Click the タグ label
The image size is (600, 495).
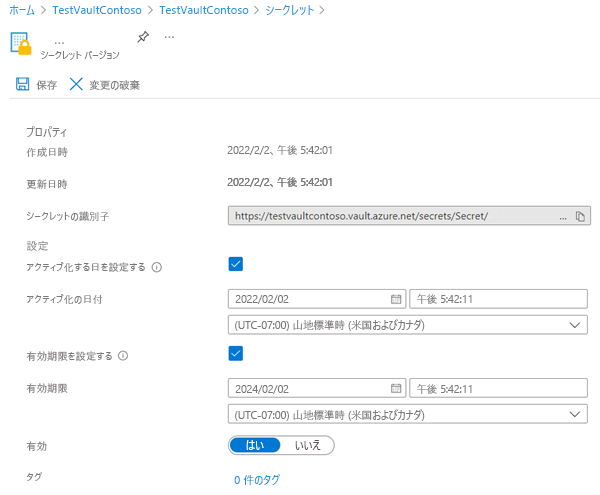tap(34, 477)
